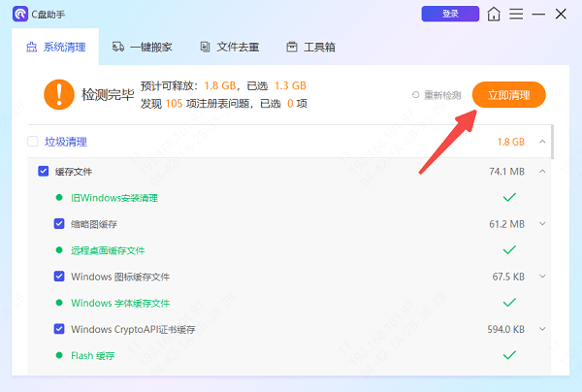
Task: Click the 文件去重 file icon
Action: (205, 47)
